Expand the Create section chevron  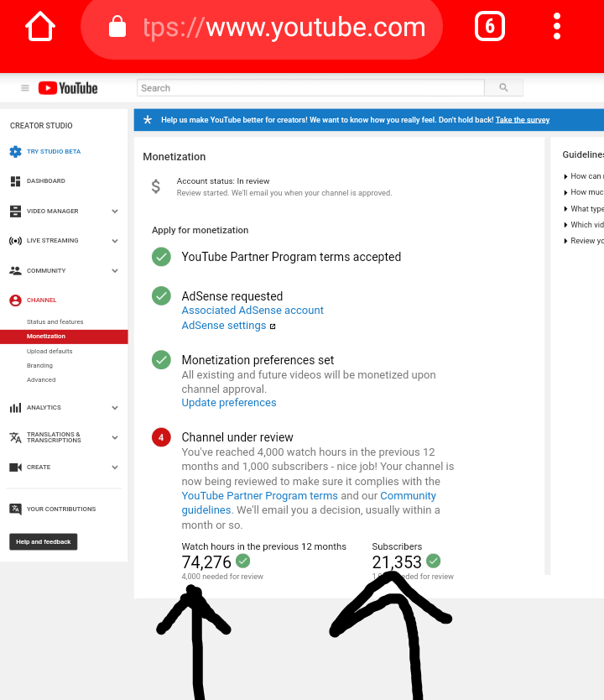click(115, 468)
